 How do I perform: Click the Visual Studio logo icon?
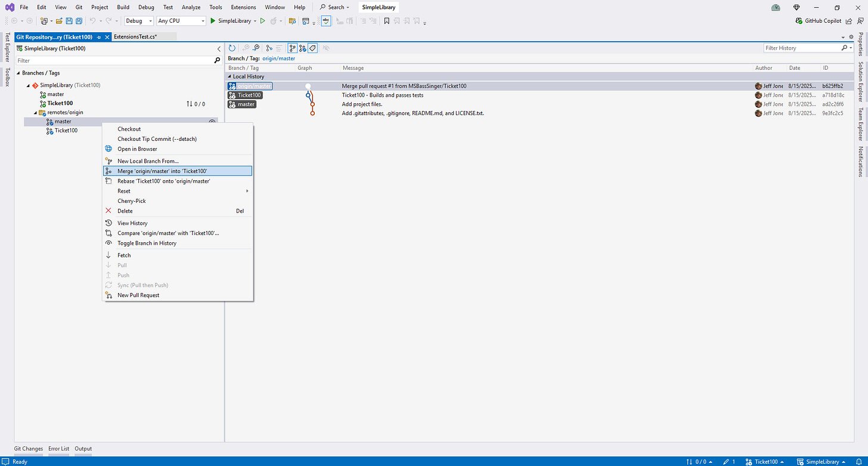coord(10,7)
